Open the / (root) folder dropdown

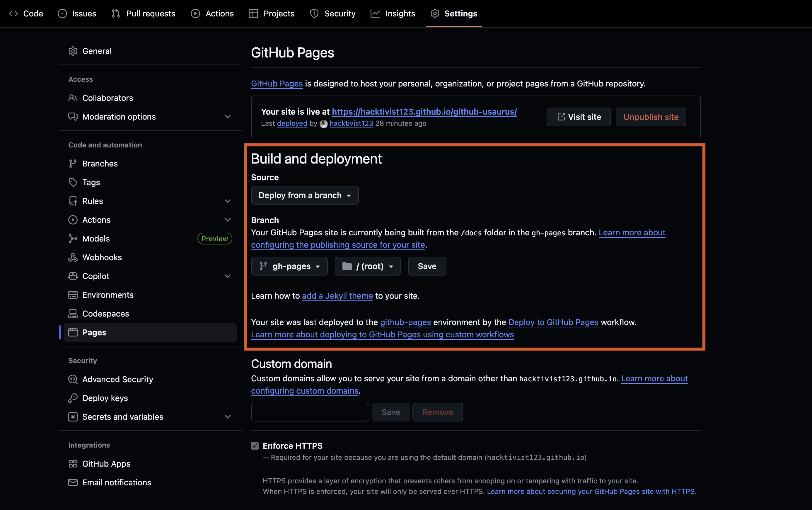click(x=368, y=266)
